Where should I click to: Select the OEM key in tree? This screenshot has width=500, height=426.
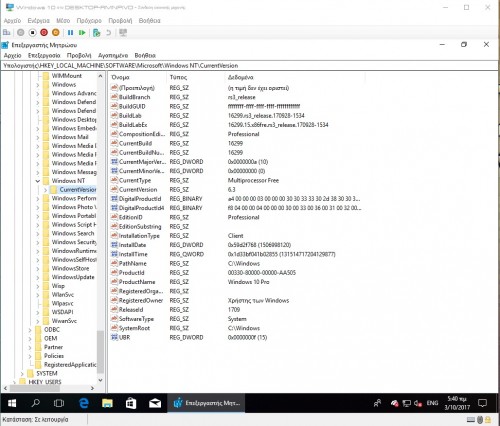pyautogui.click(x=51, y=338)
